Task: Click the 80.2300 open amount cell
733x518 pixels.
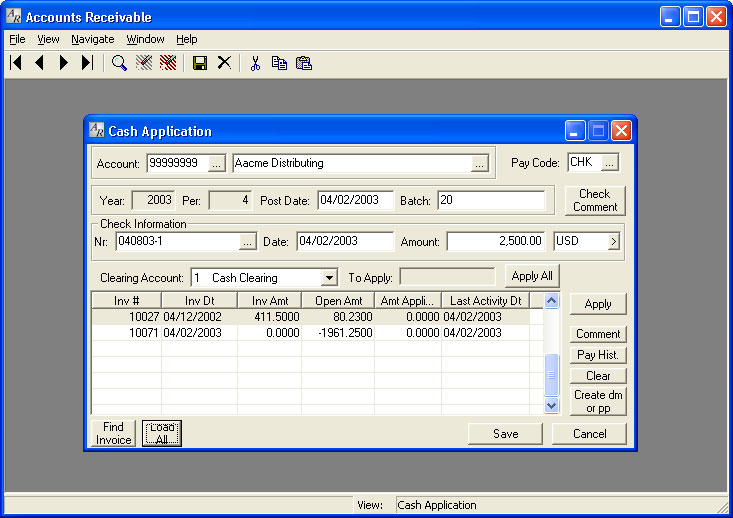Action: [338, 317]
